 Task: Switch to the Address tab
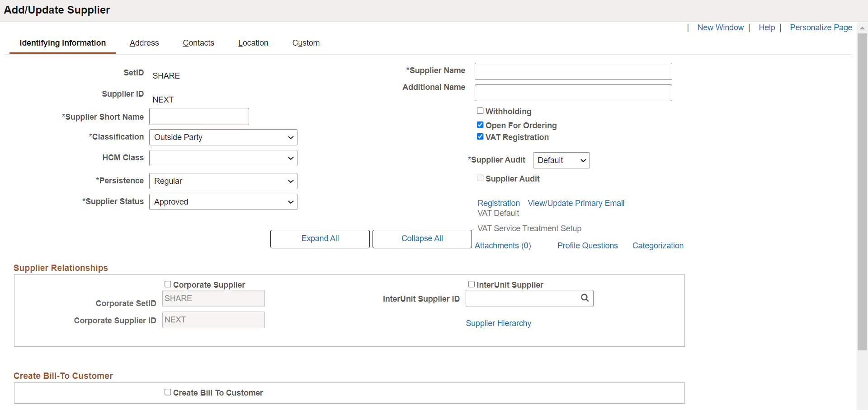click(x=144, y=43)
